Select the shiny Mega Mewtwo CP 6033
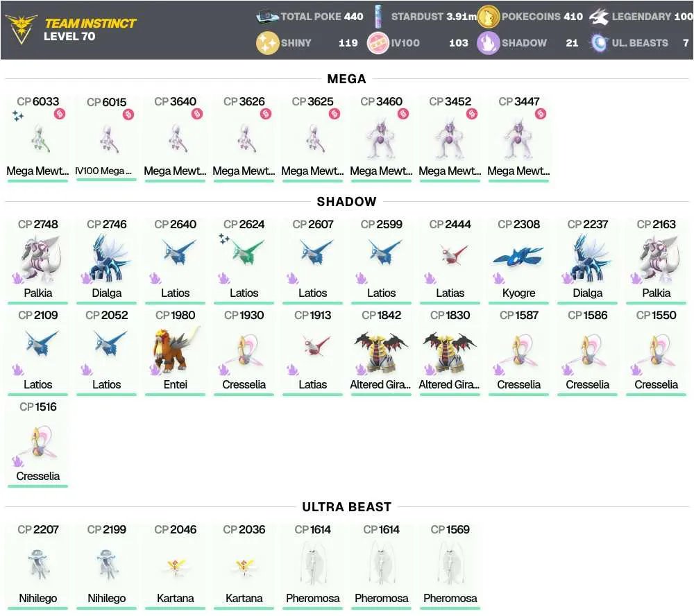The width and height of the screenshot is (694, 616). point(37,138)
